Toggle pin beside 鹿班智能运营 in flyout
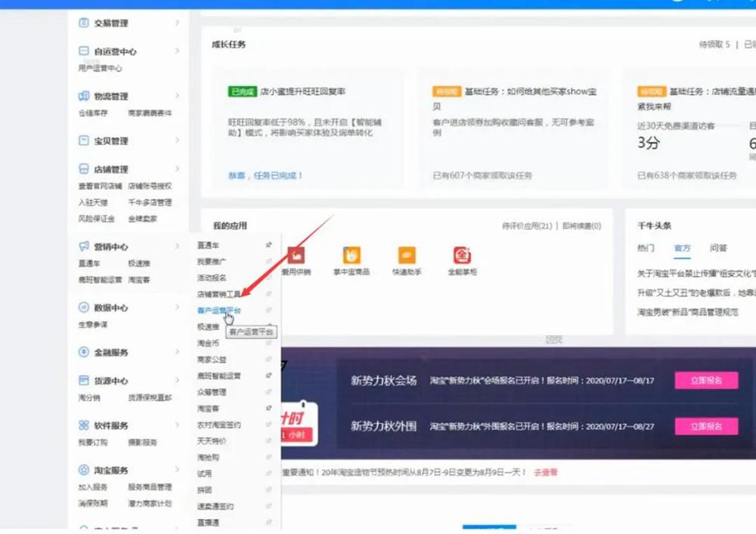Viewport: 756px width, 534px height. pos(268,375)
